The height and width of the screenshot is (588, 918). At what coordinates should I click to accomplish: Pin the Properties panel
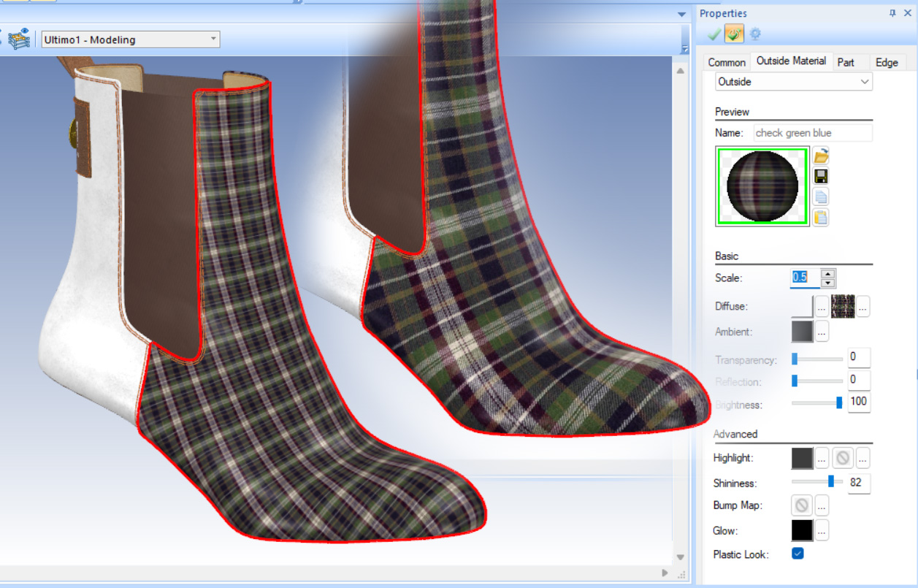click(892, 13)
